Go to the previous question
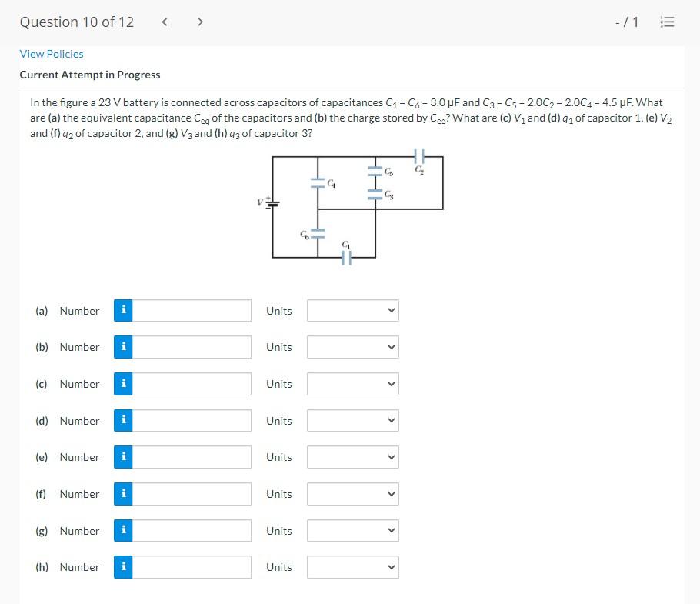 pyautogui.click(x=164, y=22)
